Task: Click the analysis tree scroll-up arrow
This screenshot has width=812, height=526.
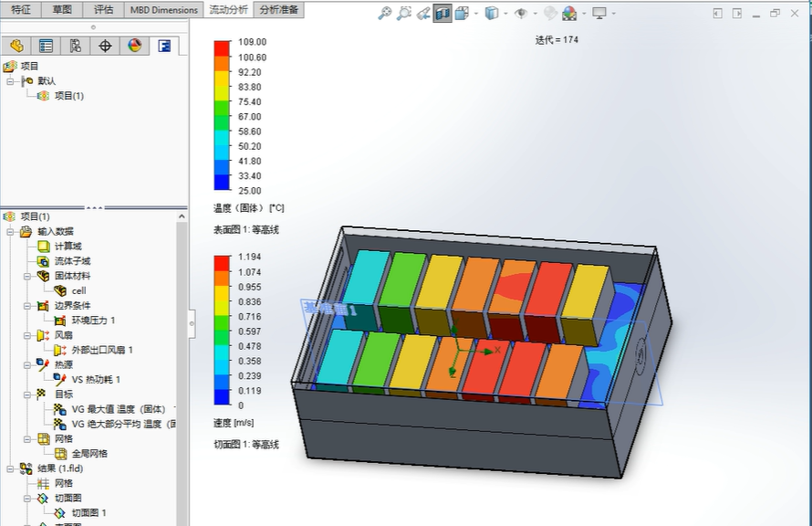Action: pyautogui.click(x=182, y=216)
